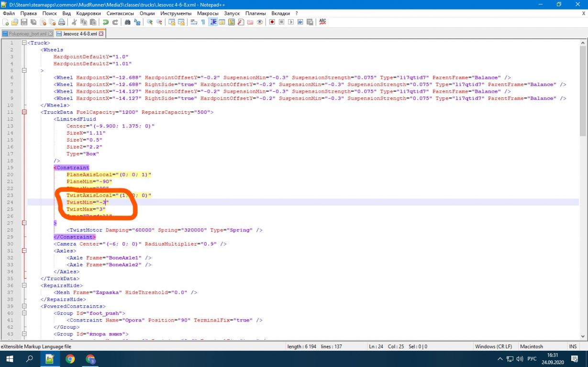Open the Кодировки menu
The width and height of the screenshot is (588, 367).
point(89,13)
